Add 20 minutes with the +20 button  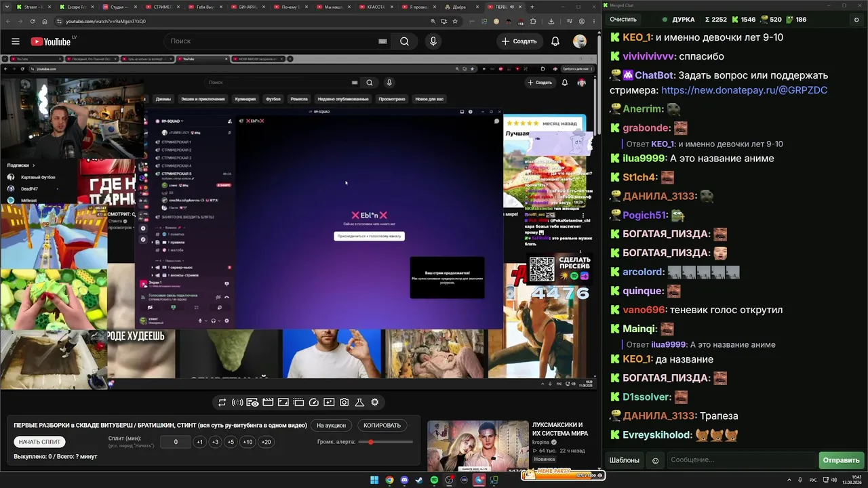(266, 442)
